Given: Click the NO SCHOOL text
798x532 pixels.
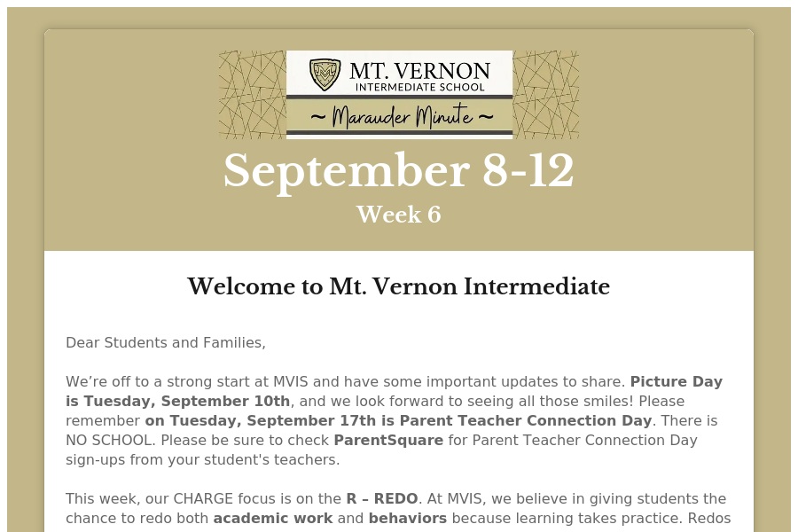Looking at the screenshot, I should point(97,440).
